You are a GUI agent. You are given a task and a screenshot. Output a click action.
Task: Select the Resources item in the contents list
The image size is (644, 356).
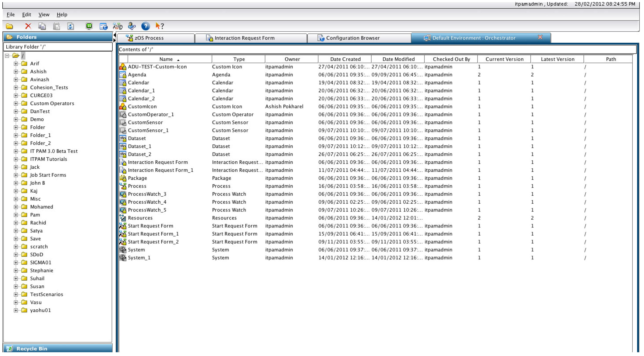coord(140,218)
